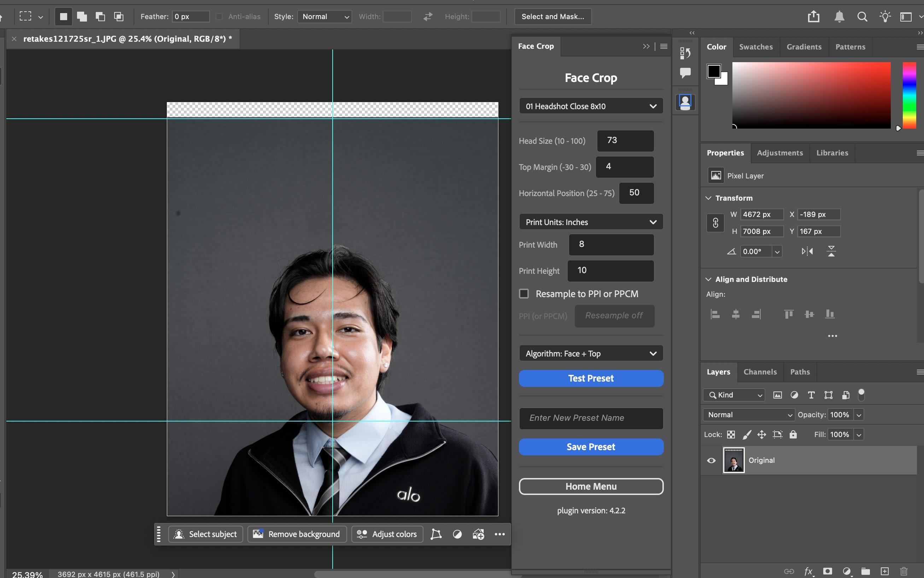Switch to the Channels tab

pyautogui.click(x=760, y=372)
